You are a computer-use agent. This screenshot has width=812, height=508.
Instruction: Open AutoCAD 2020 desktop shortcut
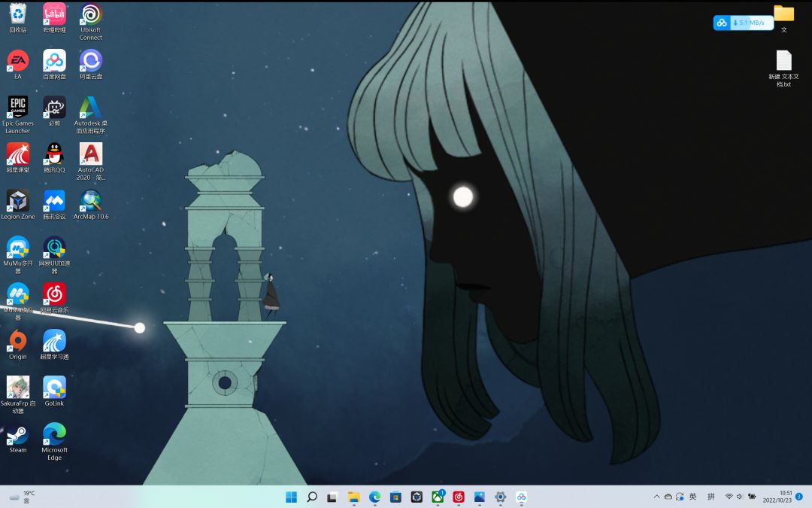(x=91, y=162)
